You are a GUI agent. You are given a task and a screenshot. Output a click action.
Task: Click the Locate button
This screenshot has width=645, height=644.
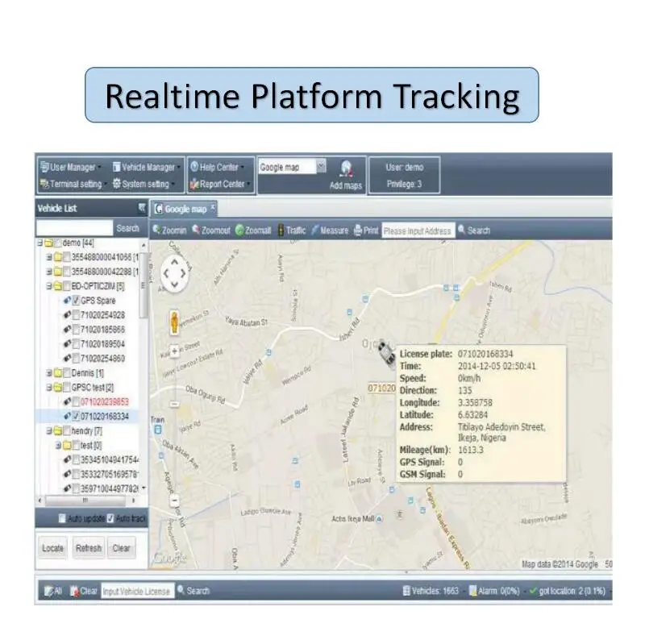(x=52, y=548)
